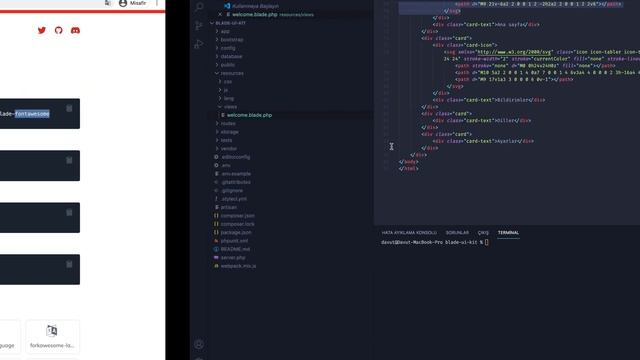
Task: Select the highlighted fontawesome text
Action: (32, 113)
